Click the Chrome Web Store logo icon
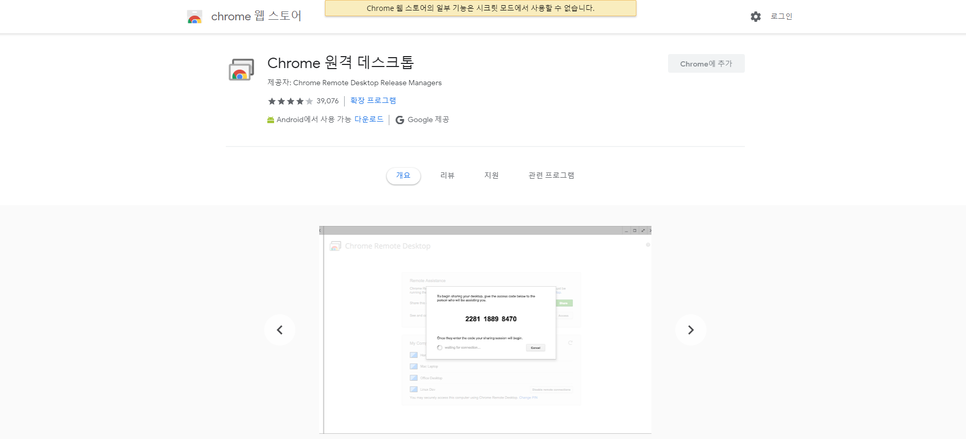 pos(195,17)
